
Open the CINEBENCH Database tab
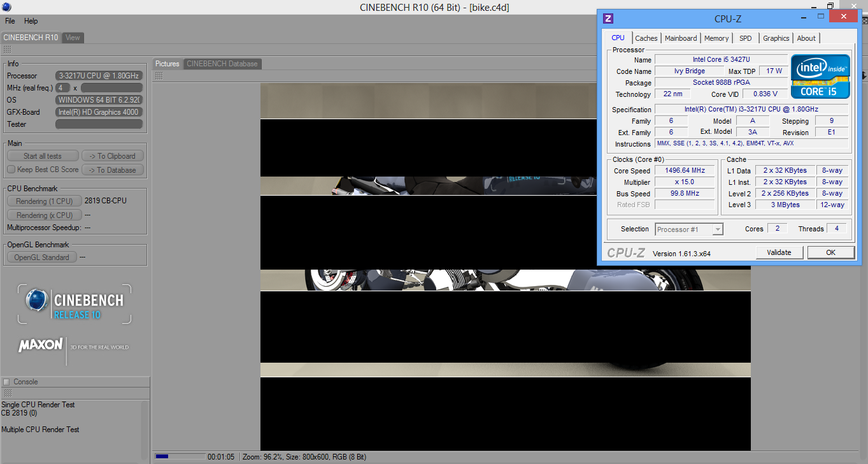point(222,64)
